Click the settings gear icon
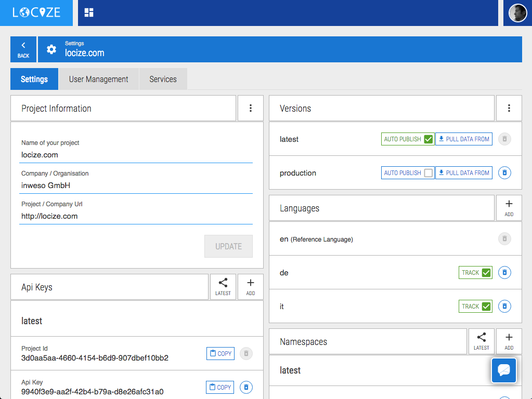The height and width of the screenshot is (399, 532). click(x=51, y=49)
